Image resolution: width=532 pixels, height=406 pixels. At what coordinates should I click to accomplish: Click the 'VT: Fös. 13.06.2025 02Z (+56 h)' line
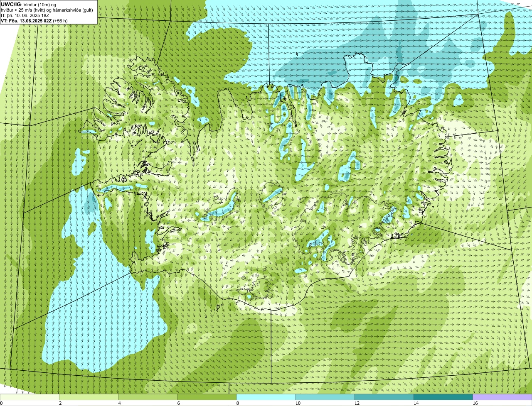(34, 20)
